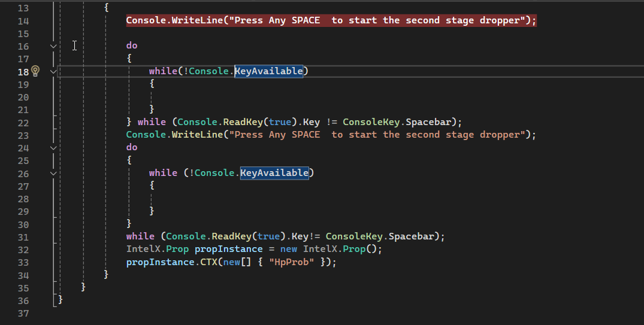Collapse the while block at line 26
Screen dimensions: 644x325
[53, 174]
